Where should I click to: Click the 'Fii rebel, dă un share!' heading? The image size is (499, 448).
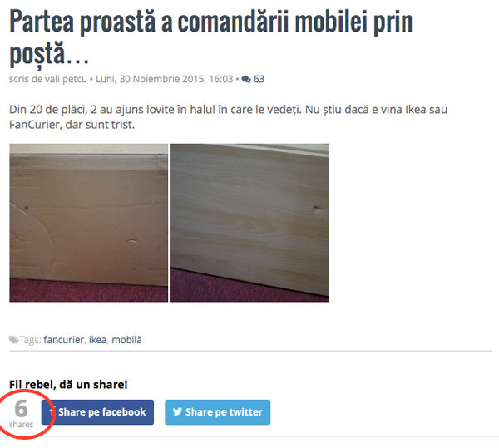coord(68,384)
